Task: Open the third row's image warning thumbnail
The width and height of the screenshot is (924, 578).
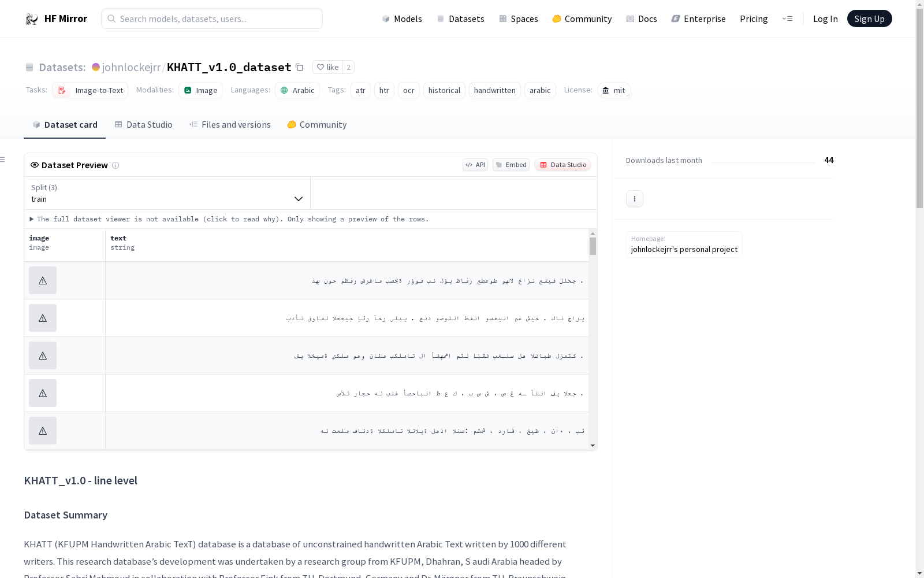Action: pyautogui.click(x=43, y=355)
